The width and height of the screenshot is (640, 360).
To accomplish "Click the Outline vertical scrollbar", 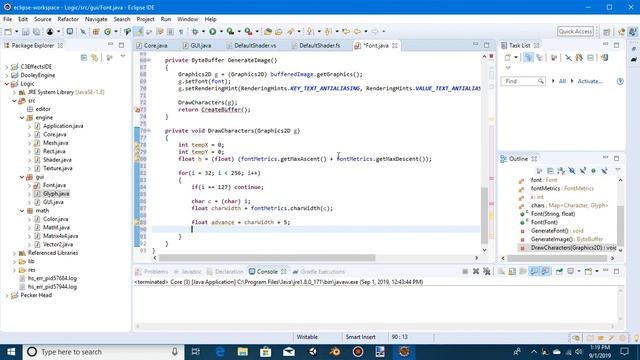I will [620, 225].
